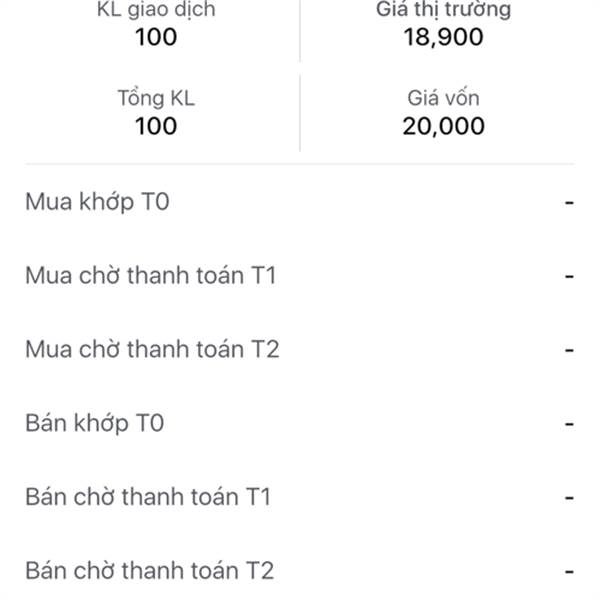Select the KL giao dịch value 100
The height and width of the screenshot is (600, 600).
pyautogui.click(x=156, y=38)
